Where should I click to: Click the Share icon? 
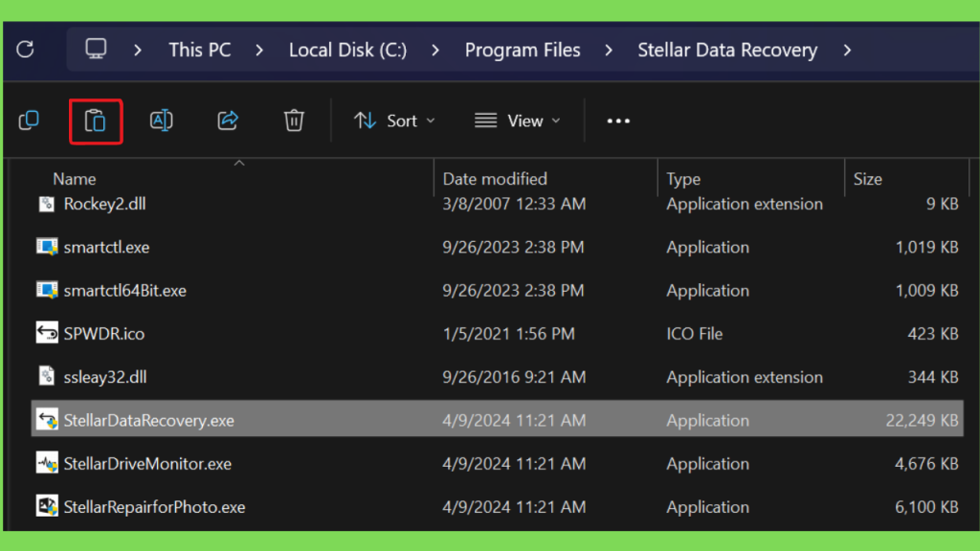coord(228,121)
